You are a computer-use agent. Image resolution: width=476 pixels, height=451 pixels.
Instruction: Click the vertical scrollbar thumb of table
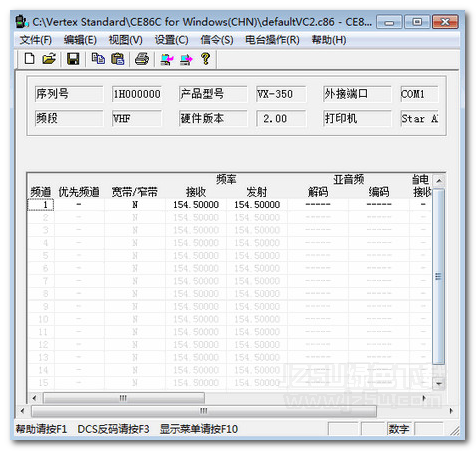[438, 276]
